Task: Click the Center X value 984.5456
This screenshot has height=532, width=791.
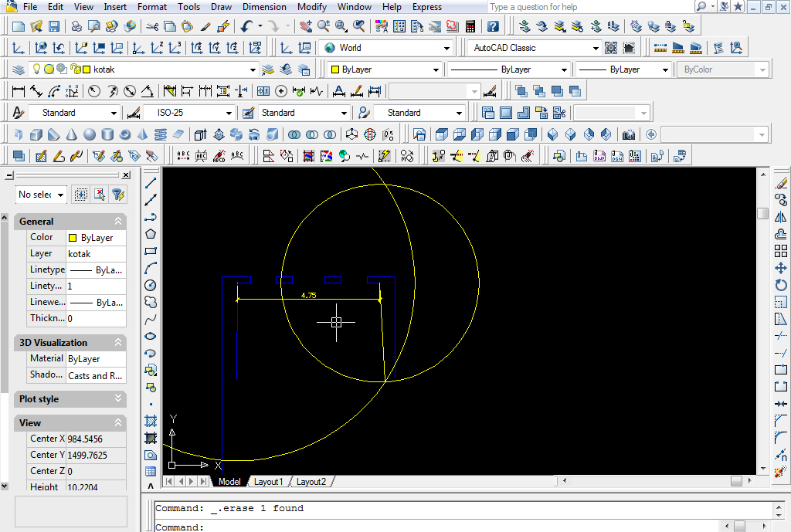Action: [97, 439]
